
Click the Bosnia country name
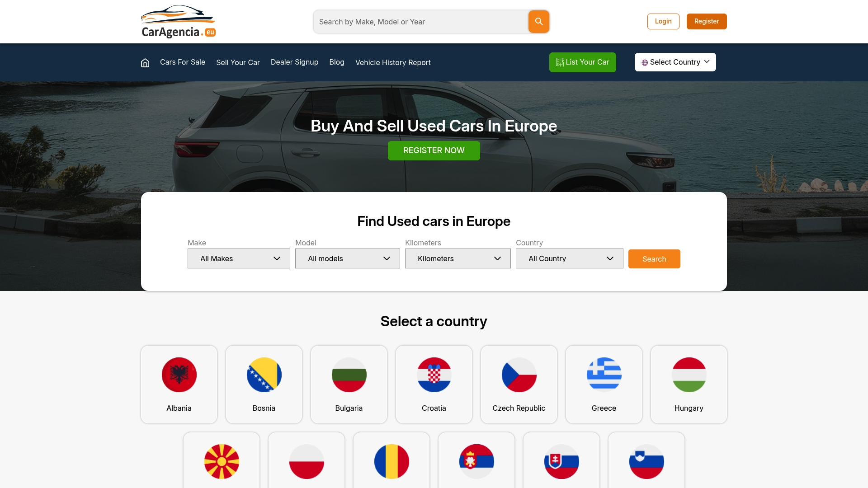pyautogui.click(x=264, y=408)
